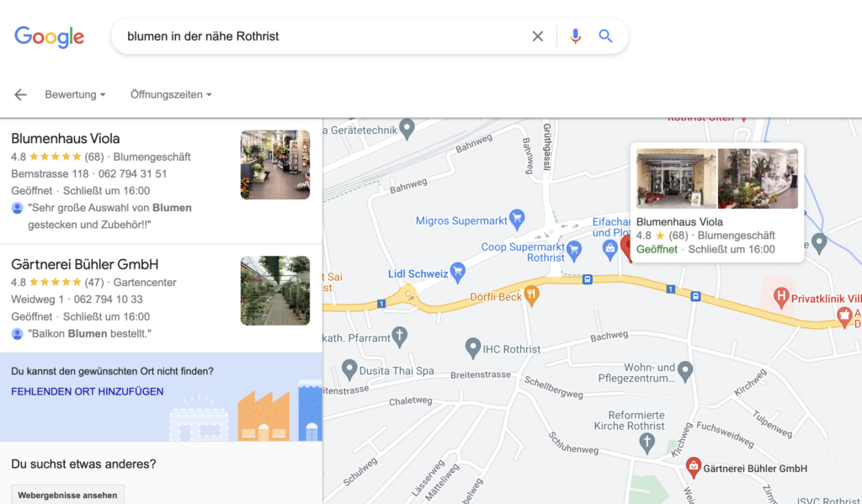Open flower display photo in map popup

point(758,178)
